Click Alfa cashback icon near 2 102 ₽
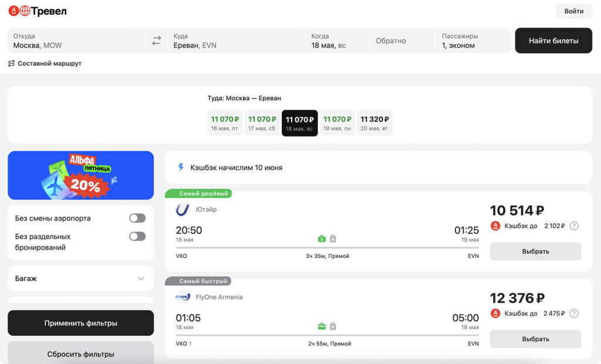601x364 pixels. tap(495, 226)
